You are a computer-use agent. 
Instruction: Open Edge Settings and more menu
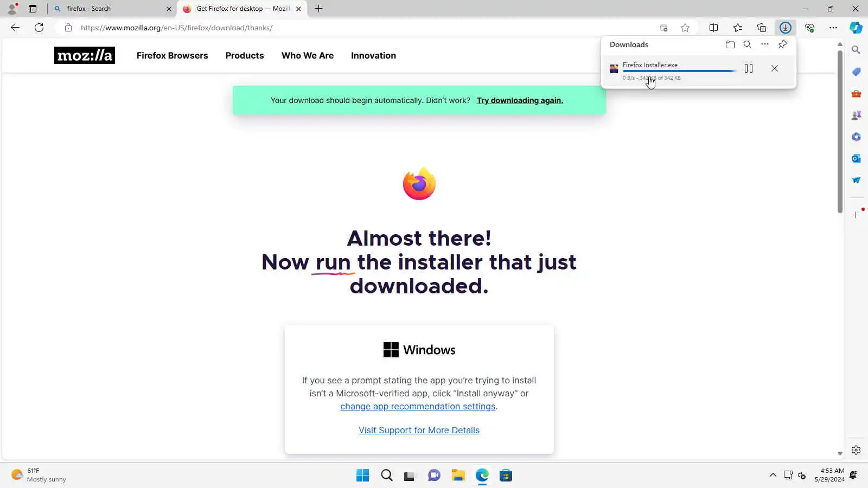(833, 28)
